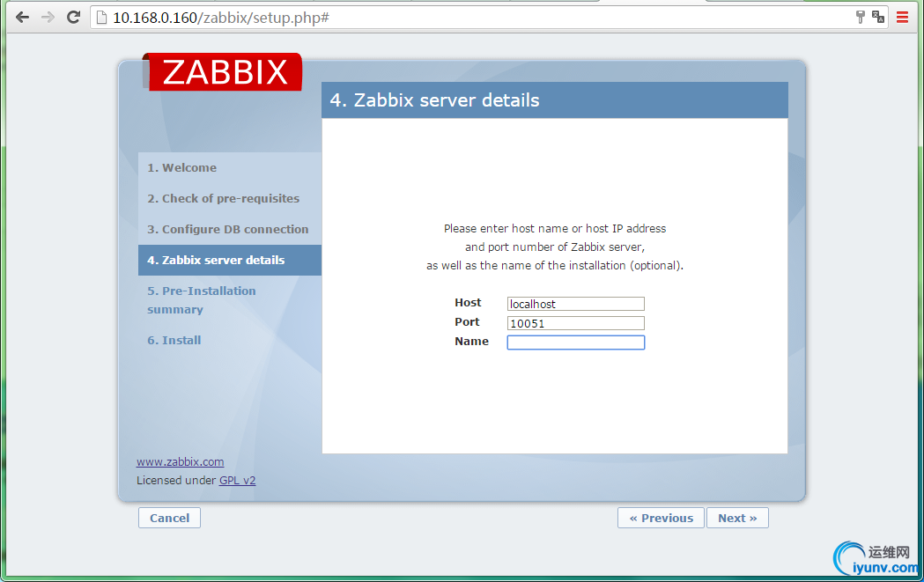This screenshot has width=924, height=582.
Task: Click the translate icon in address bar
Action: point(878,17)
